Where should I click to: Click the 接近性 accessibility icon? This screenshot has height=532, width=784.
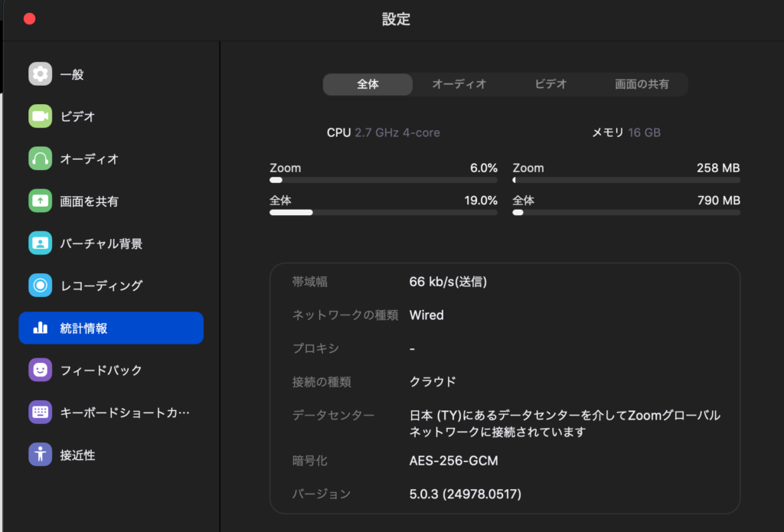click(x=40, y=455)
